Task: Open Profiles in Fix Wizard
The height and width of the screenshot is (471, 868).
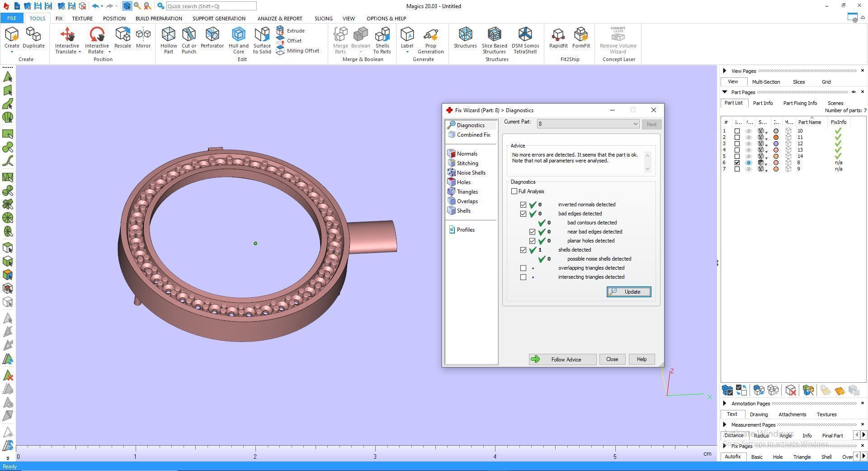Action: [x=462, y=230]
